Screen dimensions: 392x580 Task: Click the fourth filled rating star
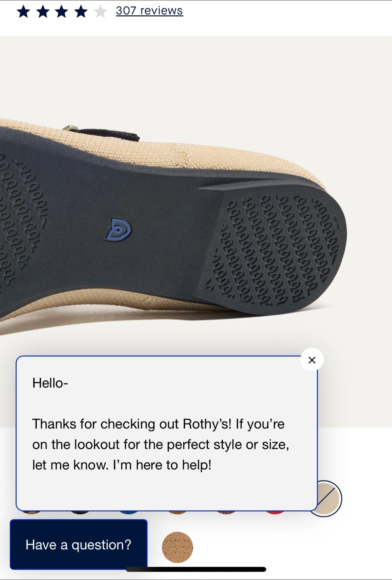pyautogui.click(x=81, y=11)
